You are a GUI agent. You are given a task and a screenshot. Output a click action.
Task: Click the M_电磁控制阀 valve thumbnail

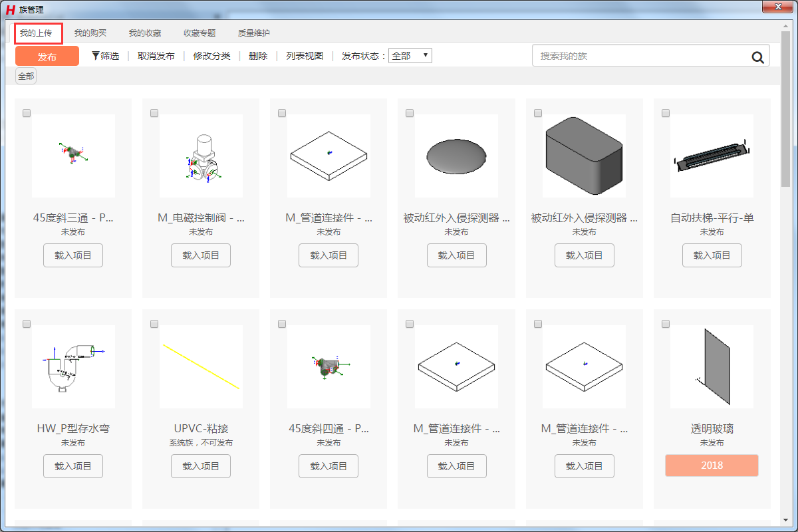pyautogui.click(x=201, y=156)
